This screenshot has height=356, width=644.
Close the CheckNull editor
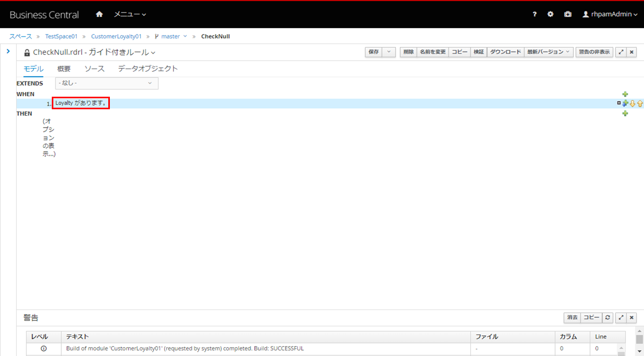(x=631, y=52)
